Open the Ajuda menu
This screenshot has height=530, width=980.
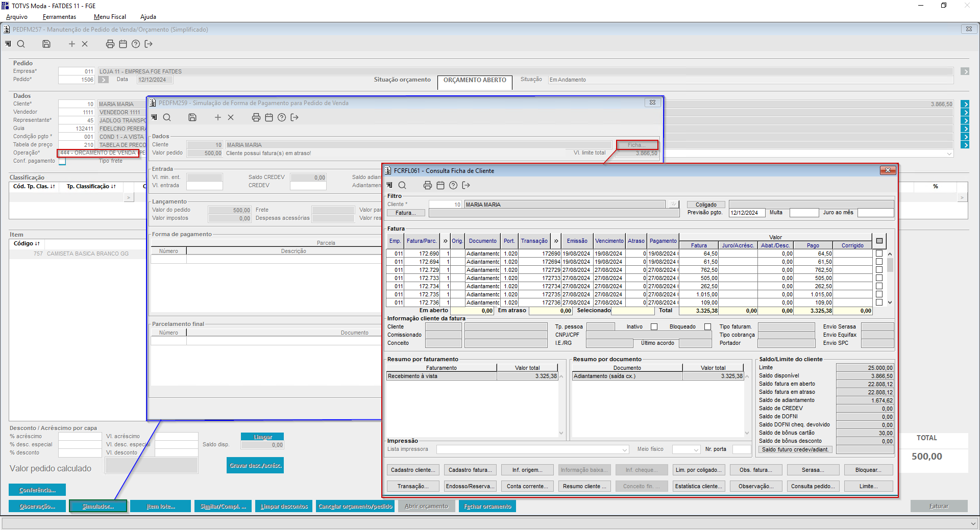[x=148, y=17]
